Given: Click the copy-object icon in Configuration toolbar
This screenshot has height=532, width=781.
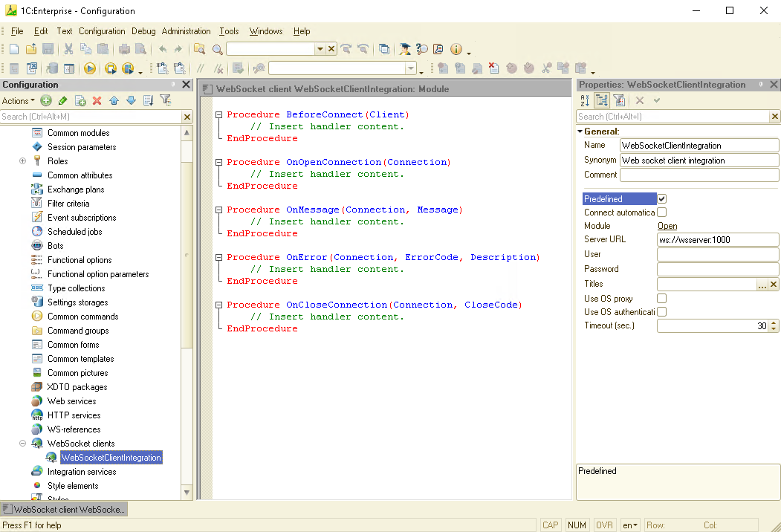Looking at the screenshot, I should pyautogui.click(x=80, y=100).
